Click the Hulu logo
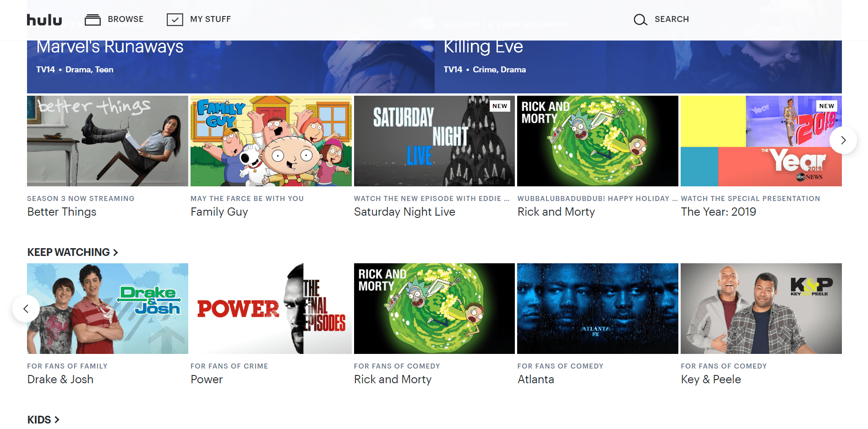The width and height of the screenshot is (868, 429). [x=44, y=20]
